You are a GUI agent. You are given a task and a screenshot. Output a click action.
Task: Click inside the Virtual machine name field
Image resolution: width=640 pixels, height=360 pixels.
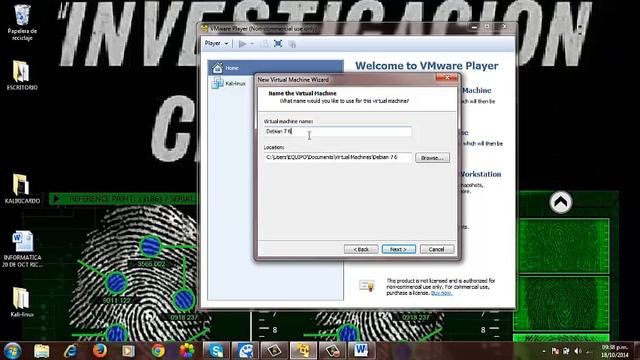(x=338, y=131)
